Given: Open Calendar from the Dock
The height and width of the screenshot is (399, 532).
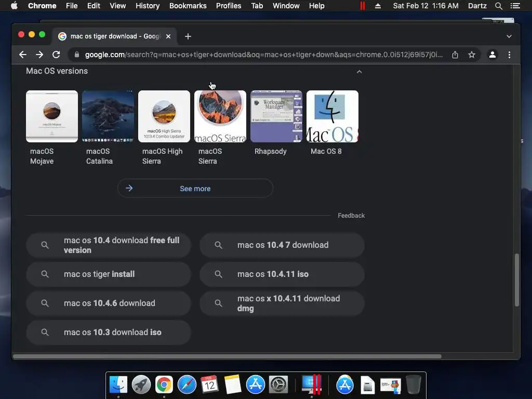Looking at the screenshot, I should (210, 384).
